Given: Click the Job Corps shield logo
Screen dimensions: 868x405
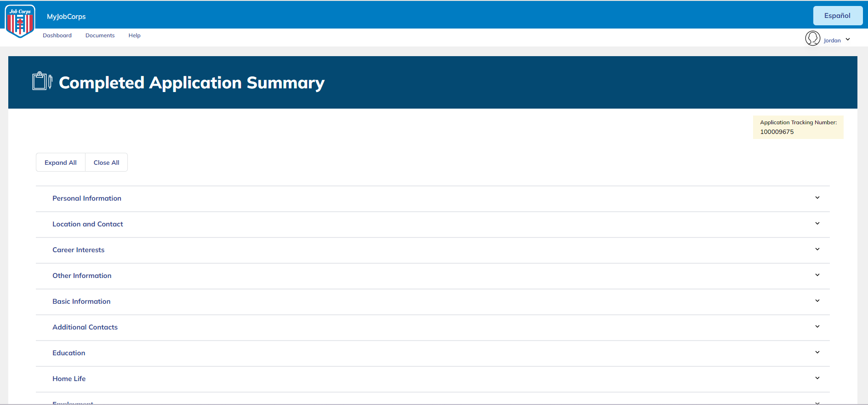Looking at the screenshot, I should click(x=20, y=21).
